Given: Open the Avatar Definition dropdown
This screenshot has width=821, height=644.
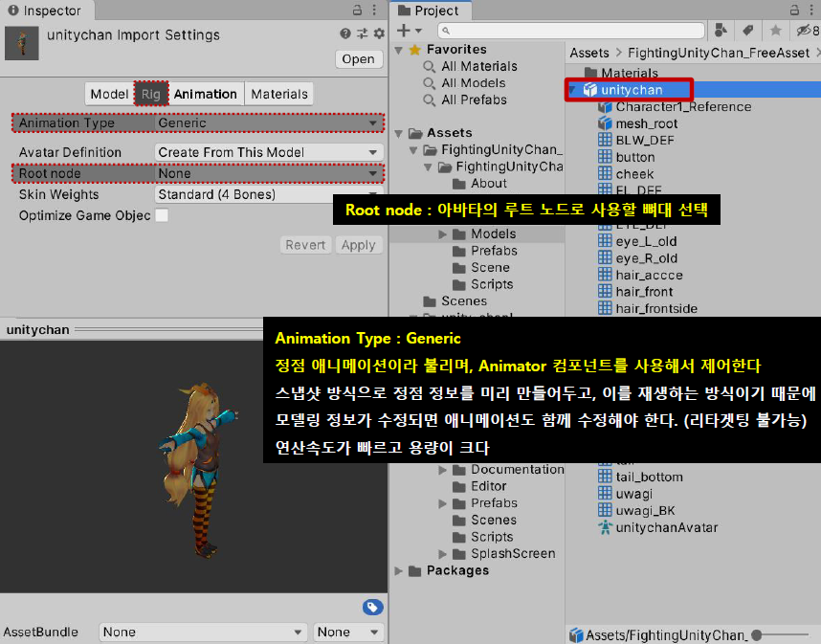Looking at the screenshot, I should [x=269, y=152].
